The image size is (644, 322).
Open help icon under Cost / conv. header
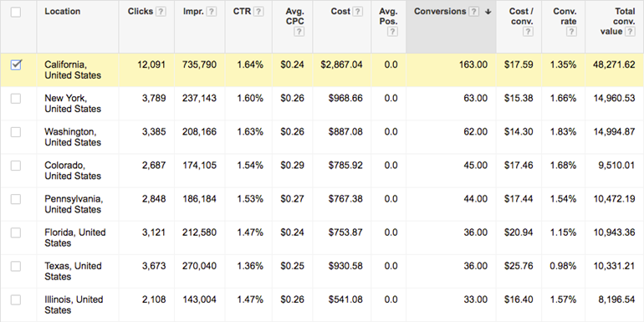(x=528, y=32)
